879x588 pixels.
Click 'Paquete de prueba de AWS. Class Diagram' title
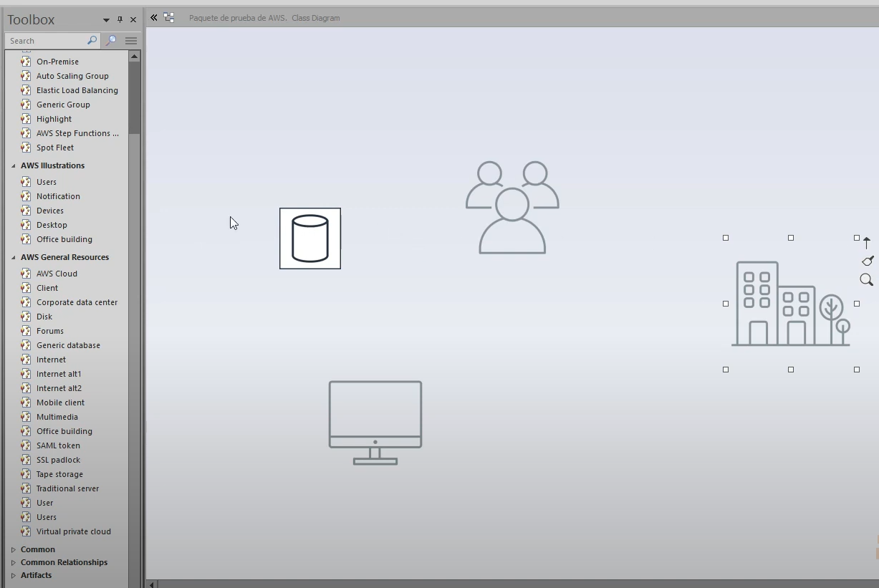[x=264, y=18]
